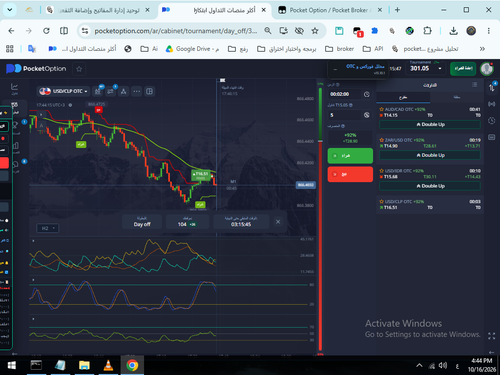Image resolution: width=500 pixels, height=375 pixels.
Task: Click the 00:02:00 trade time field
Action: (x=344, y=94)
